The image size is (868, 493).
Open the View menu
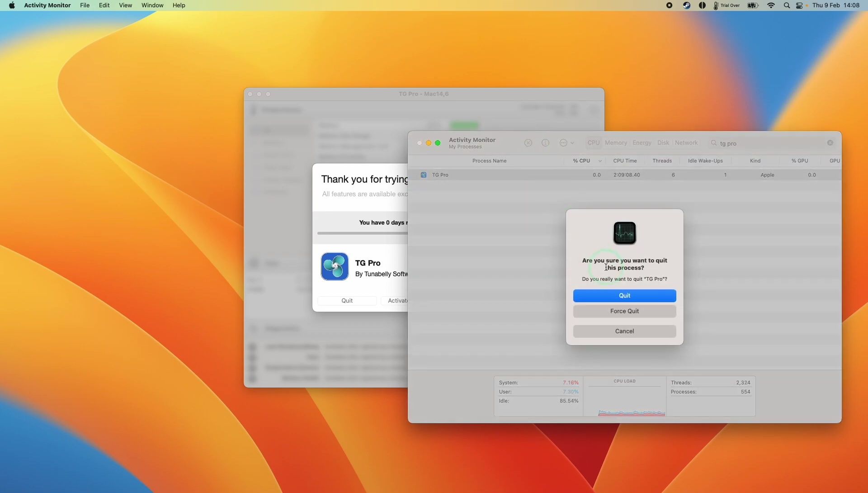(x=125, y=5)
